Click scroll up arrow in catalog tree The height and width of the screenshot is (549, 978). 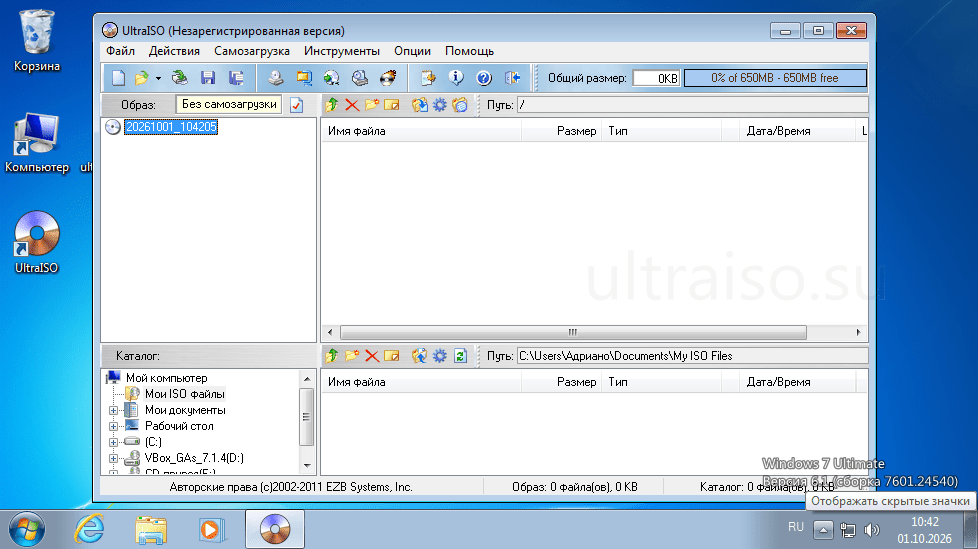click(x=307, y=379)
